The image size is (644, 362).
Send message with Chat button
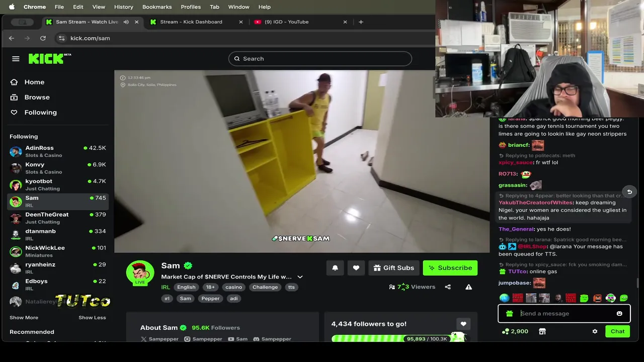(617, 331)
